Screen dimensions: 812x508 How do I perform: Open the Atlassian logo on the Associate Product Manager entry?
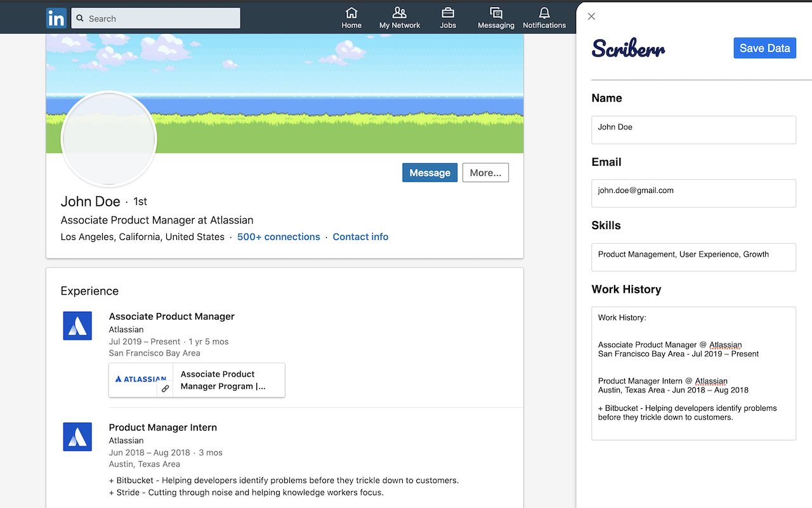point(77,326)
